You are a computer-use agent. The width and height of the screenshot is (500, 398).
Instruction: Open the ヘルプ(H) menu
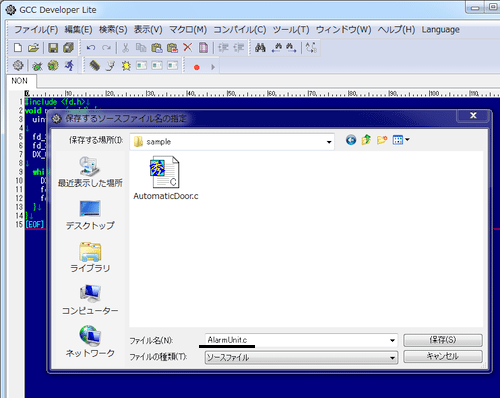click(396, 30)
